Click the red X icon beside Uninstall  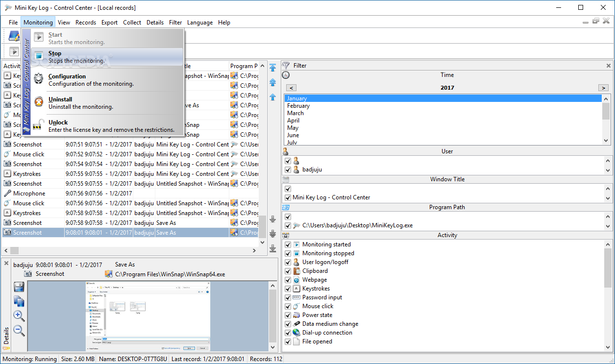coord(39,102)
